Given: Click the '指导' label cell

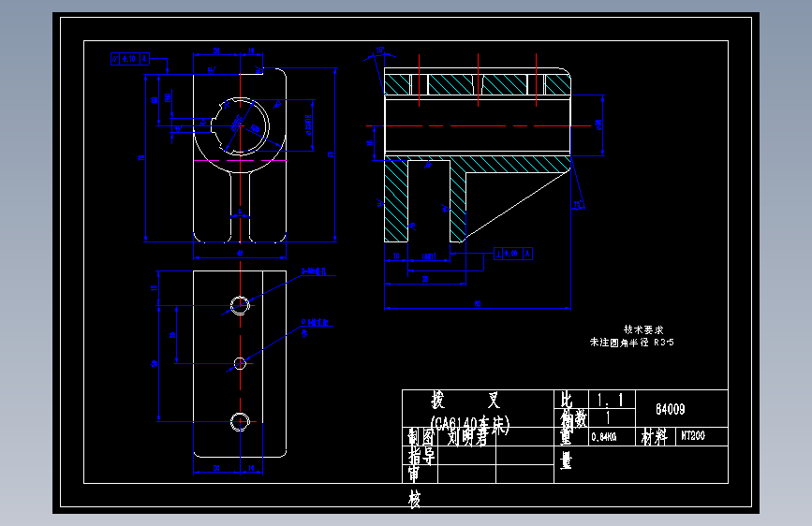Looking at the screenshot, I should point(421,456).
